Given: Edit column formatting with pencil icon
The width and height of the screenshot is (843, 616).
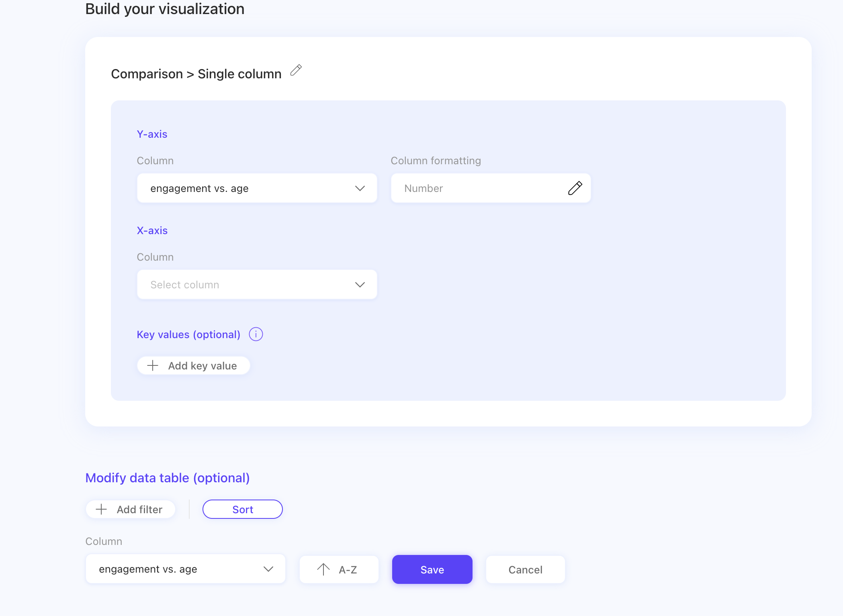Looking at the screenshot, I should coord(575,188).
